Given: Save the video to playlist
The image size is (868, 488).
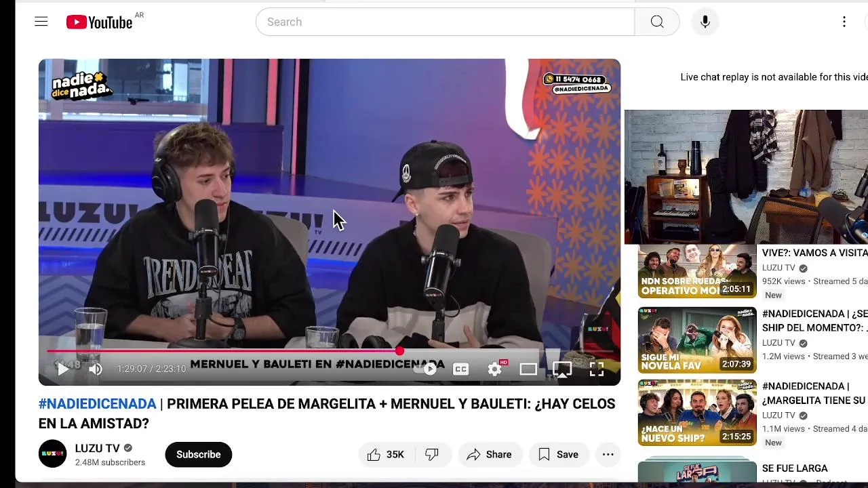Looking at the screenshot, I should 558,454.
